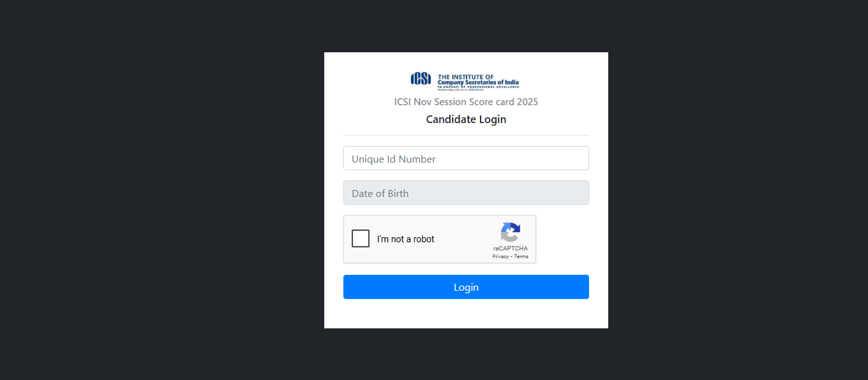Focus the Unique Id Number field
868x380 pixels.
click(x=466, y=158)
